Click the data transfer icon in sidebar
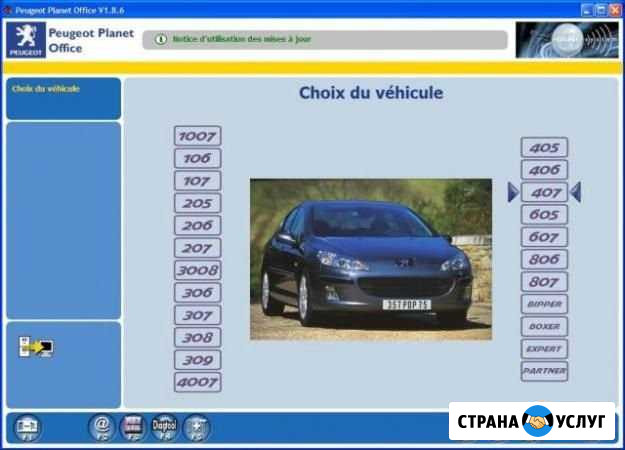625x450 pixels. pyautogui.click(x=36, y=347)
